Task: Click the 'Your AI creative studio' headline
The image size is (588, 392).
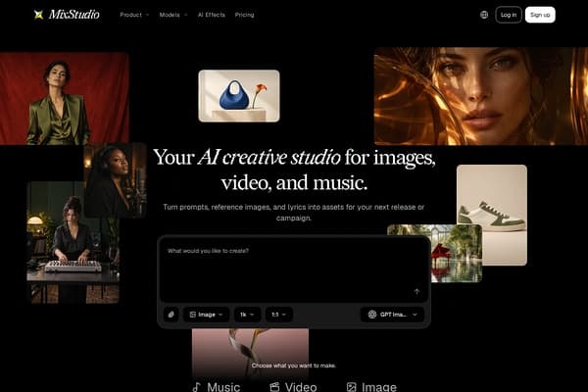Action: click(x=294, y=170)
